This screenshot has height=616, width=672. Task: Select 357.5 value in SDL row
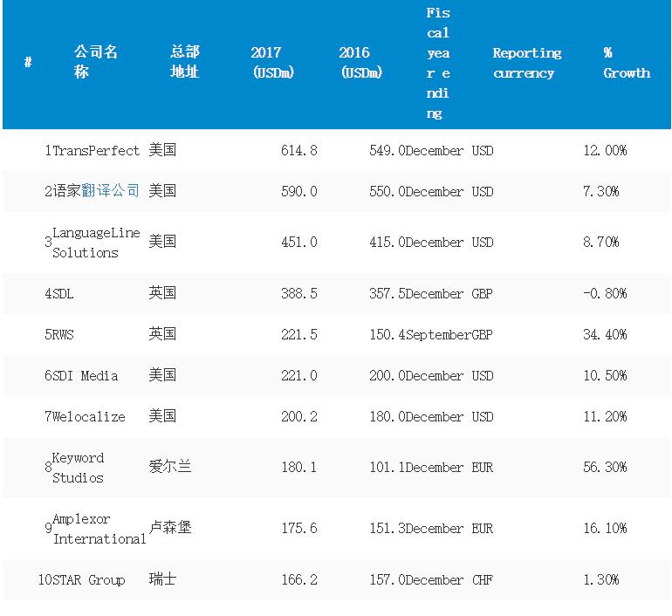point(387,293)
